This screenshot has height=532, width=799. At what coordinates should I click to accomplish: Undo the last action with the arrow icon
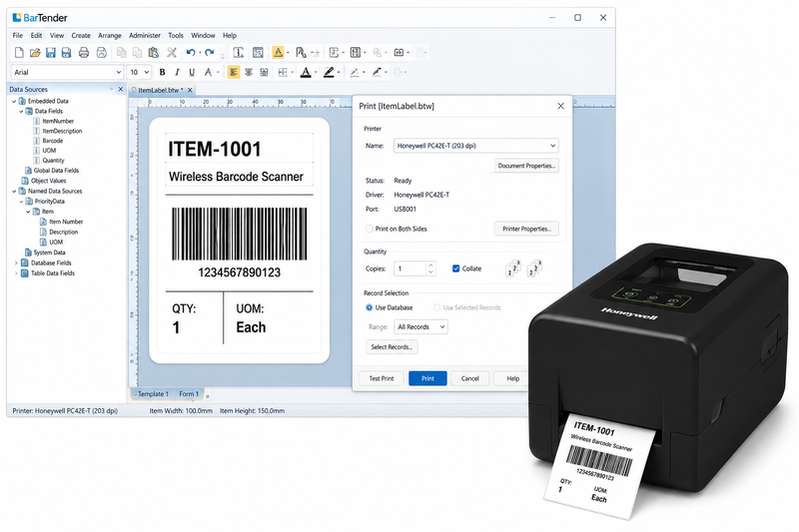pyautogui.click(x=191, y=53)
